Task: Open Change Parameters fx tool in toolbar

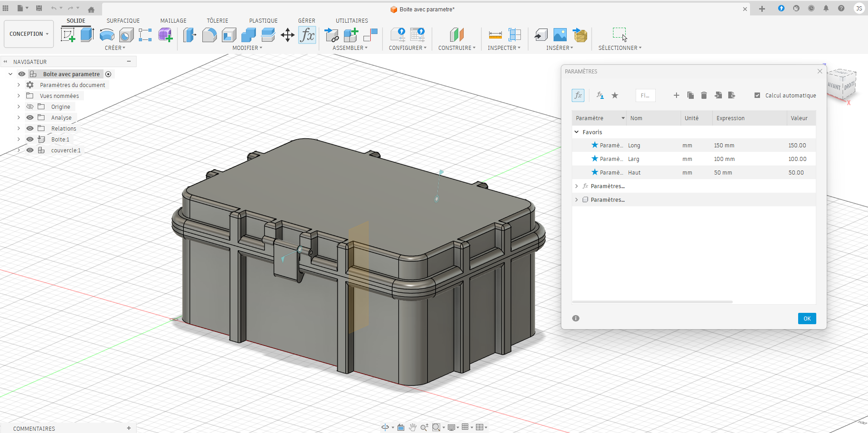Action: pos(307,35)
